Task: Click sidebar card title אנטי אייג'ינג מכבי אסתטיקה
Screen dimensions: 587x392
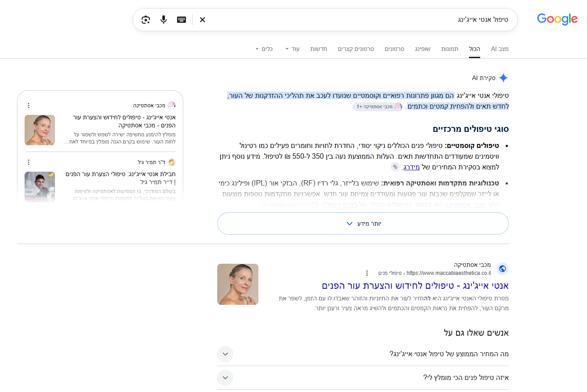Action: click(x=124, y=121)
